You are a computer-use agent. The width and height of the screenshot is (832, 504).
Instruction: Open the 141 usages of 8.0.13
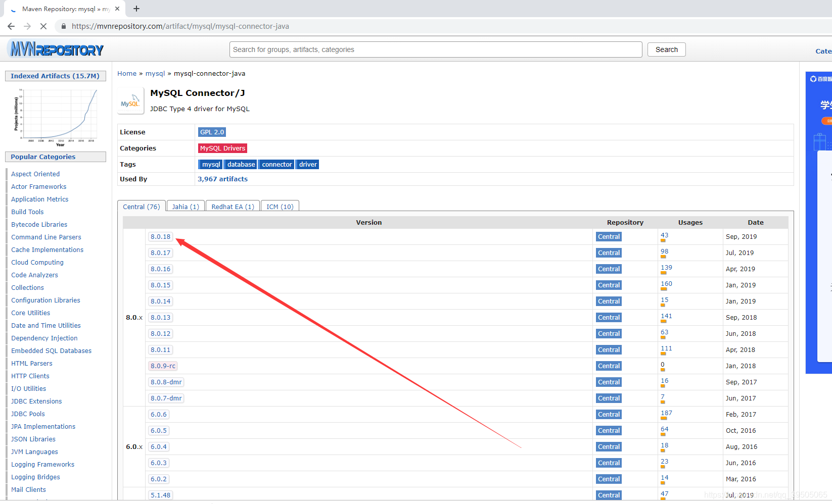(666, 316)
